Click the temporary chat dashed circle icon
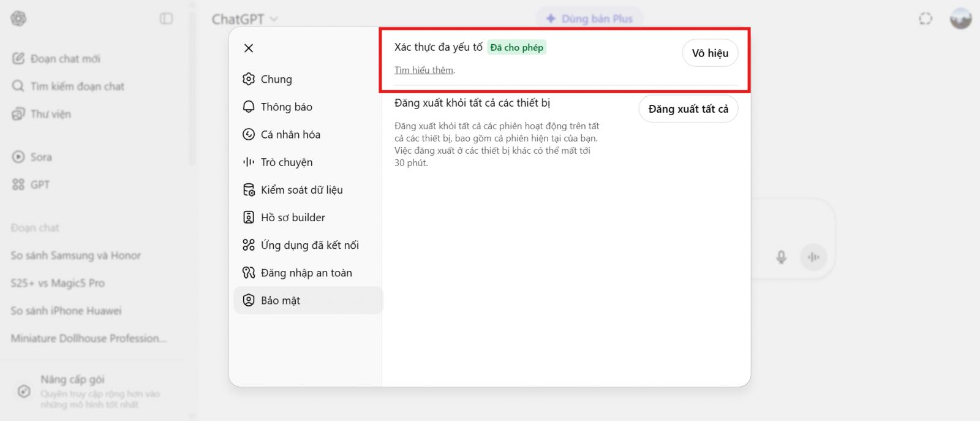Viewport: 980px width, 421px height. coord(925,18)
